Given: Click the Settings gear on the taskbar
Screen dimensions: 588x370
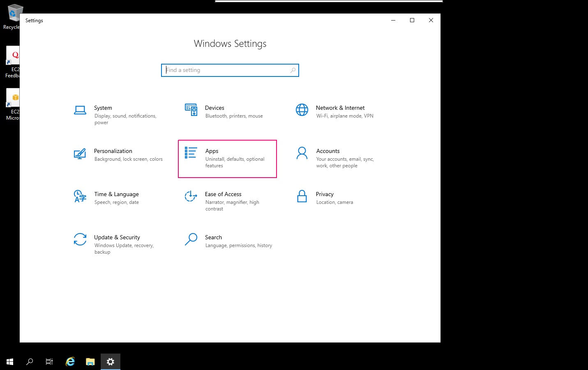Looking at the screenshot, I should pyautogui.click(x=111, y=362).
